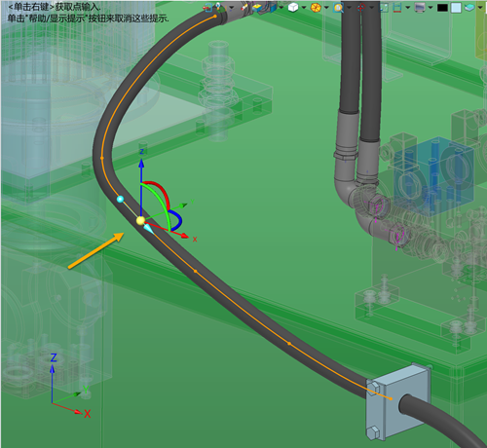Open the dropdown arrow beside the magnifier icon
This screenshot has width=487, height=448.
(x=349, y=7)
